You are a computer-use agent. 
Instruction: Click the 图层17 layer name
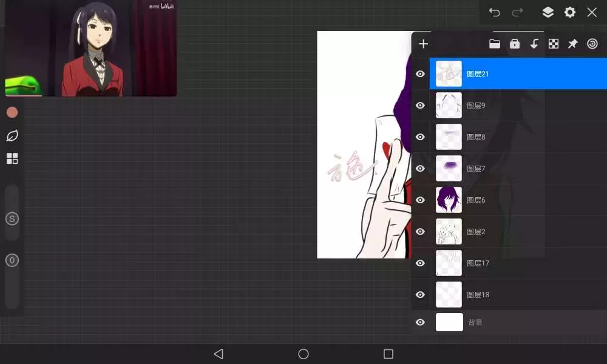pyautogui.click(x=478, y=263)
